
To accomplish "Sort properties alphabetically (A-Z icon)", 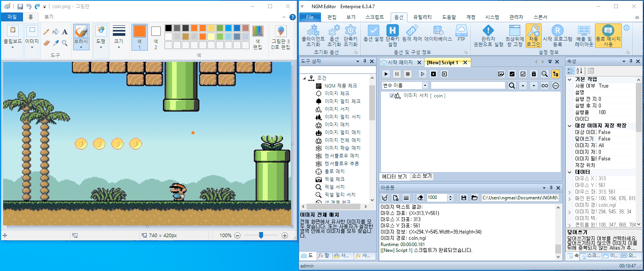I will pyautogui.click(x=579, y=70).
